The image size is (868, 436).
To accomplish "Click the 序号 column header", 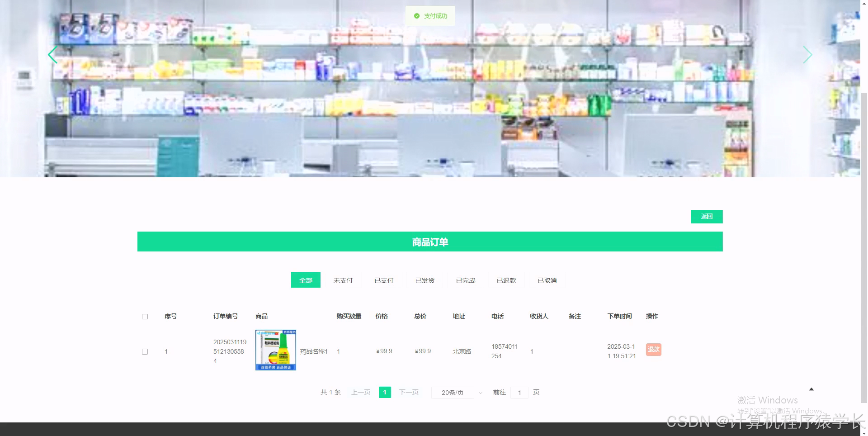I will point(170,316).
